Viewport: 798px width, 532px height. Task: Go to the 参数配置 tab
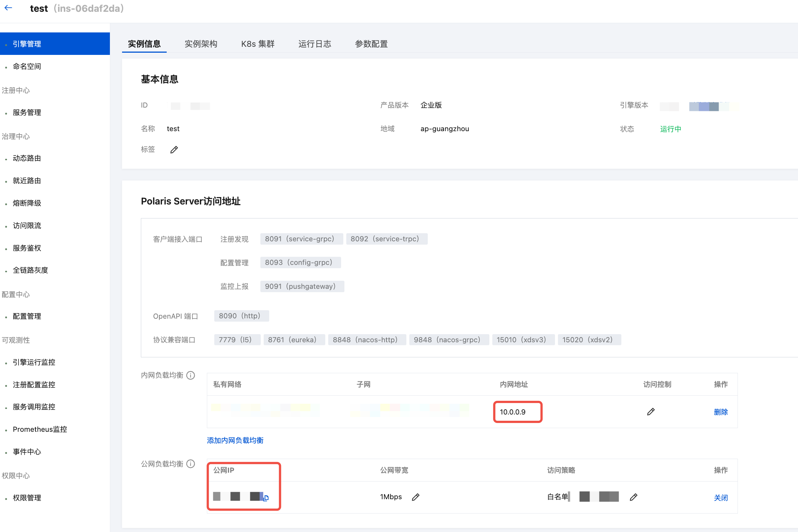pos(371,44)
